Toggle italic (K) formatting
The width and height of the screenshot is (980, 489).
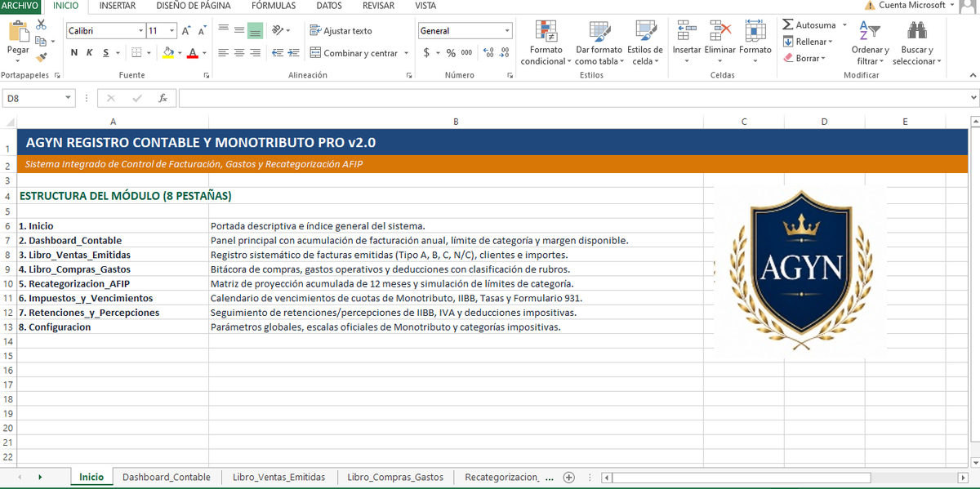pyautogui.click(x=90, y=53)
